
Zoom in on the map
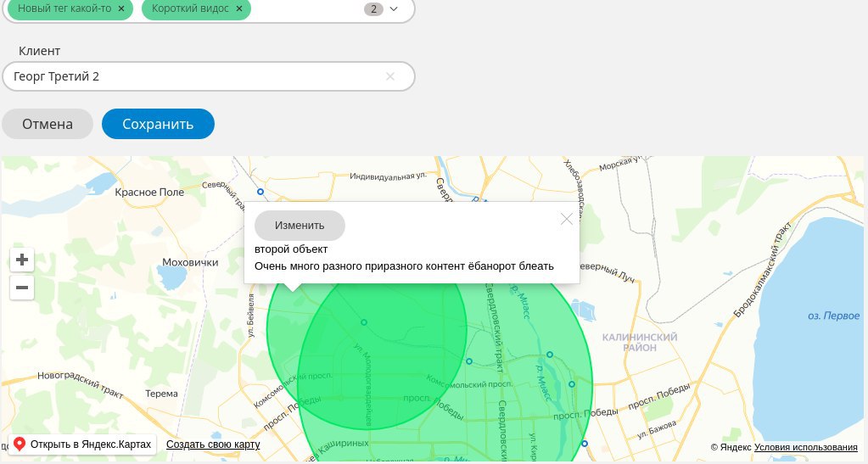click(22, 260)
